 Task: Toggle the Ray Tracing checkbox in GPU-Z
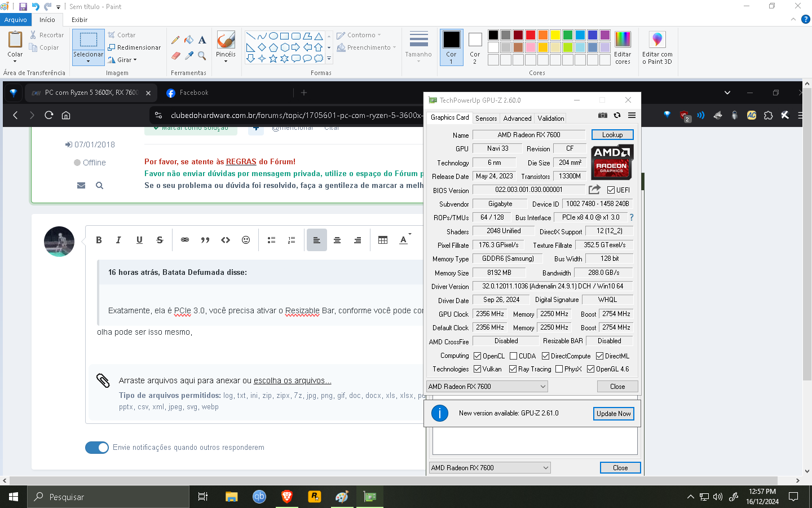click(513, 369)
